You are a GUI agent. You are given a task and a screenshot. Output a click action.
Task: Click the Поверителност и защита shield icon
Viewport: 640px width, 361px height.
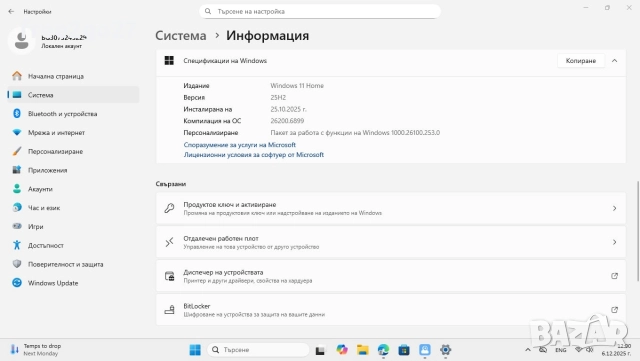(17, 264)
